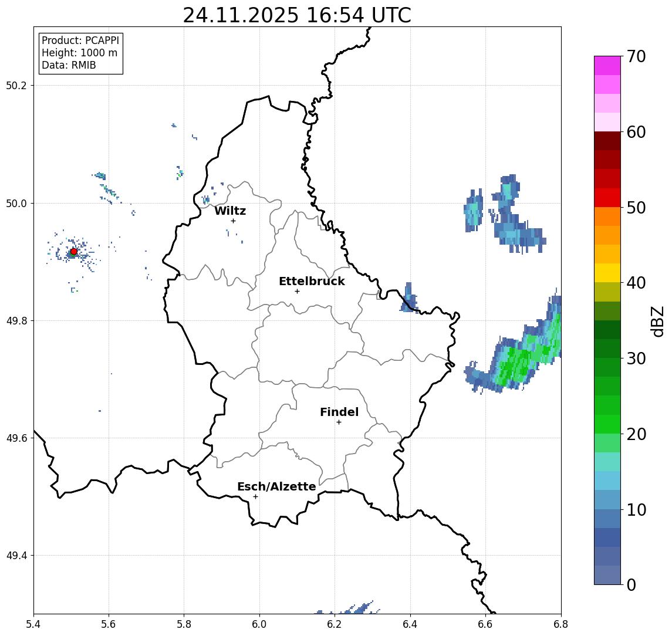Click the yellow swatch just above 40
This screenshot has height=636, width=672.
[x=607, y=273]
